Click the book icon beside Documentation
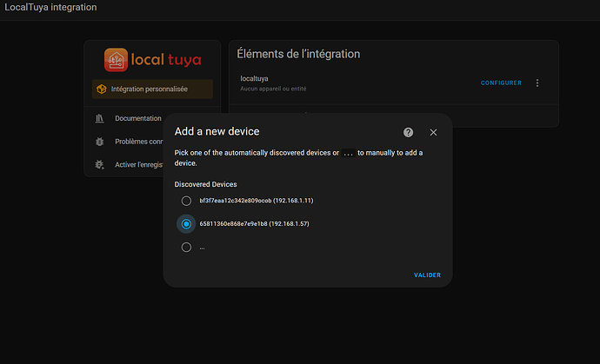Screen dimensions: 600x364 pyautogui.click(x=100, y=118)
